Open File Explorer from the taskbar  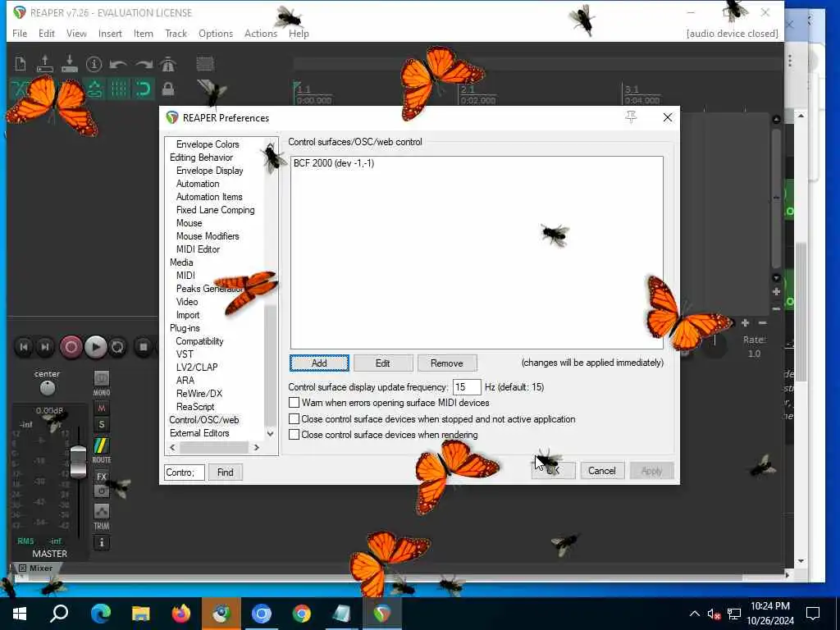141,614
